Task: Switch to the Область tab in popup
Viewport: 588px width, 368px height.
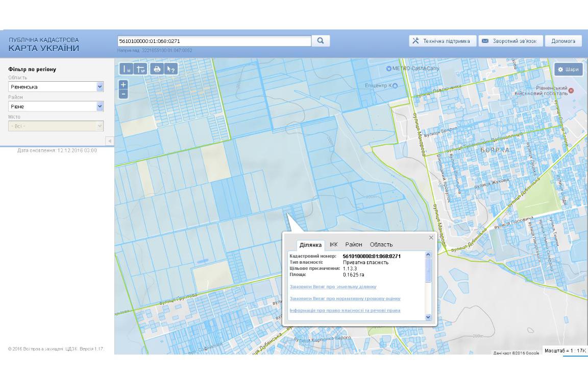Action: click(x=381, y=244)
